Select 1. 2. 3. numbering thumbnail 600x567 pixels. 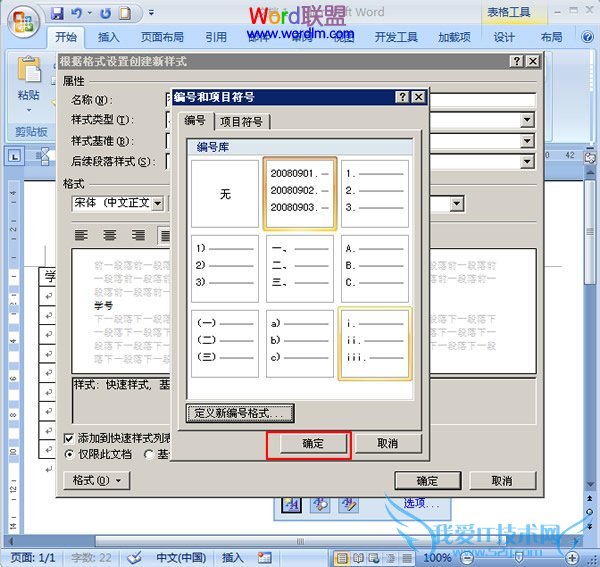pyautogui.click(x=375, y=194)
